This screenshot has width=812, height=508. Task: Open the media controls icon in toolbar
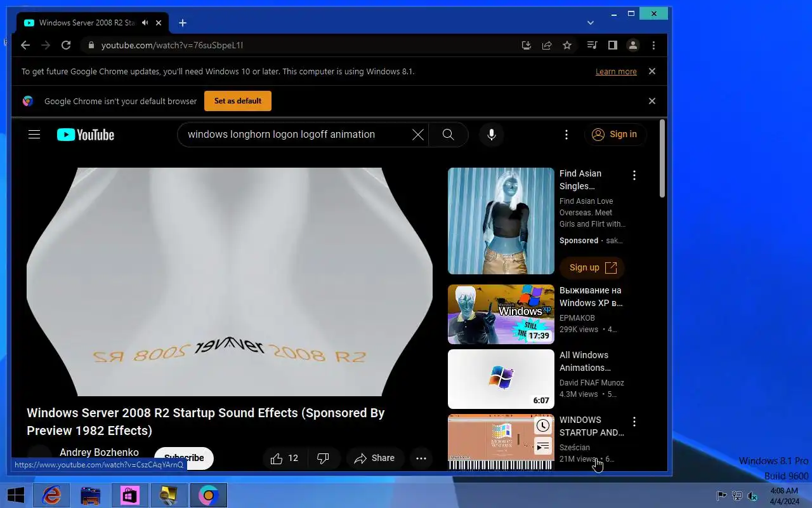tap(592, 45)
